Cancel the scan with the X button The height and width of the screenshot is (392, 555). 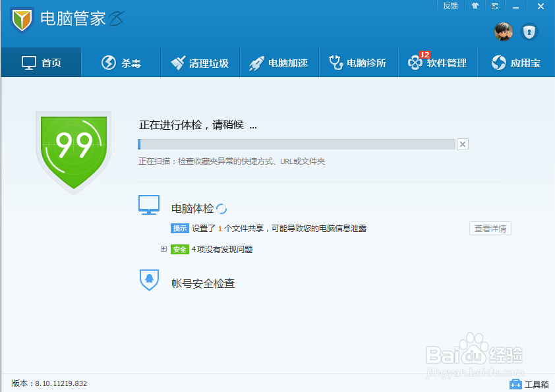point(462,144)
